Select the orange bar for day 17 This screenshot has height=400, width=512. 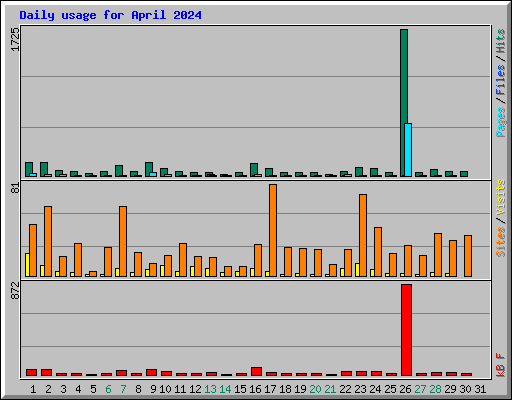tap(273, 230)
